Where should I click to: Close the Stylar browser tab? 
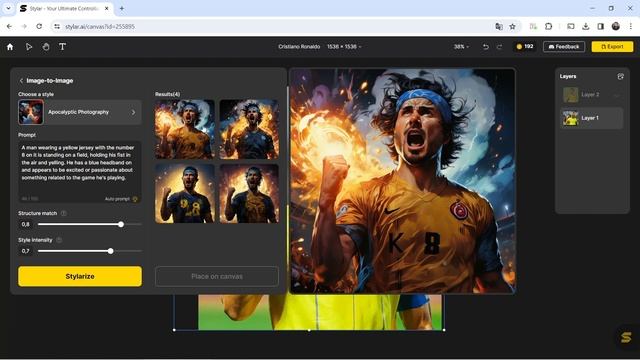(107, 8)
